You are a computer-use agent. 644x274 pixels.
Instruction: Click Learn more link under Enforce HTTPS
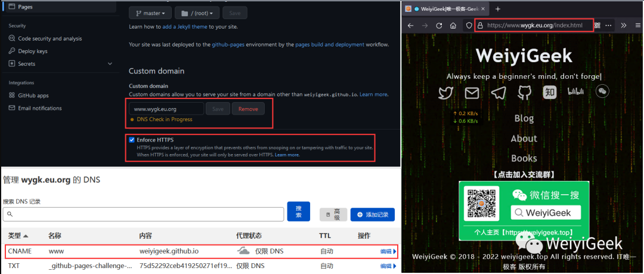coord(287,155)
